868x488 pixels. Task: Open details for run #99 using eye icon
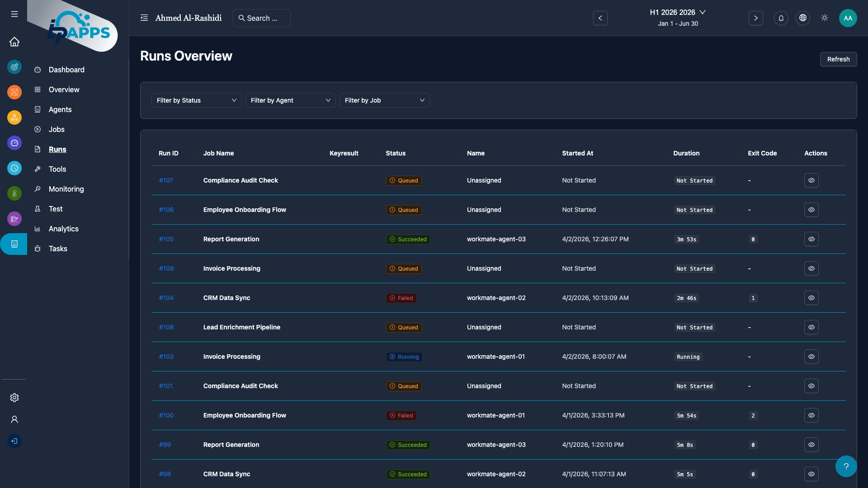click(x=811, y=445)
